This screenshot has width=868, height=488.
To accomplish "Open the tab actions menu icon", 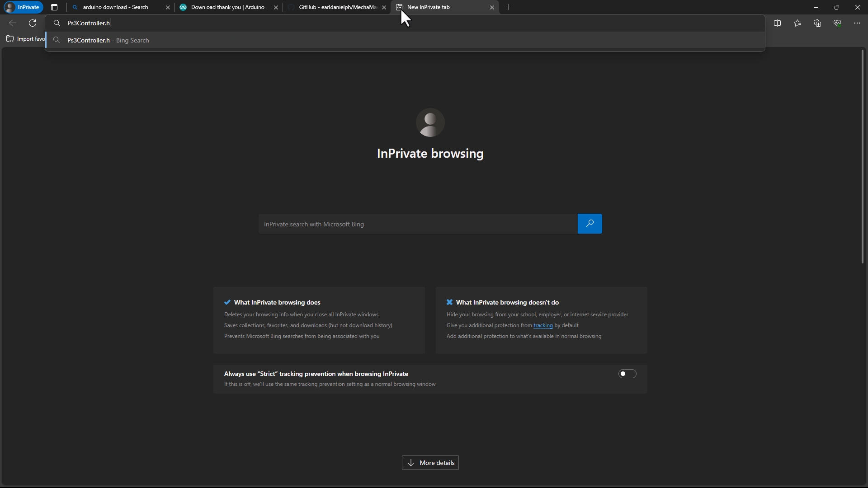I will pyautogui.click(x=54, y=7).
